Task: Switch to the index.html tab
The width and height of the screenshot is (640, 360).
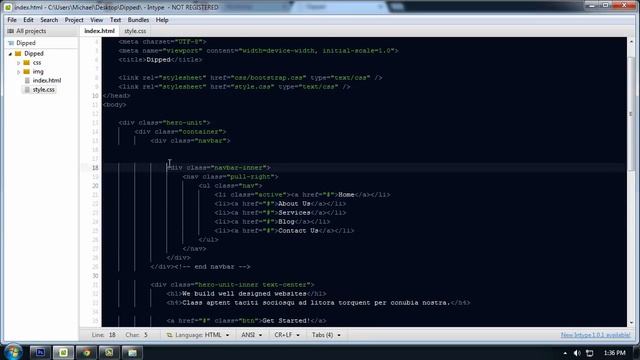Action: click(99, 31)
